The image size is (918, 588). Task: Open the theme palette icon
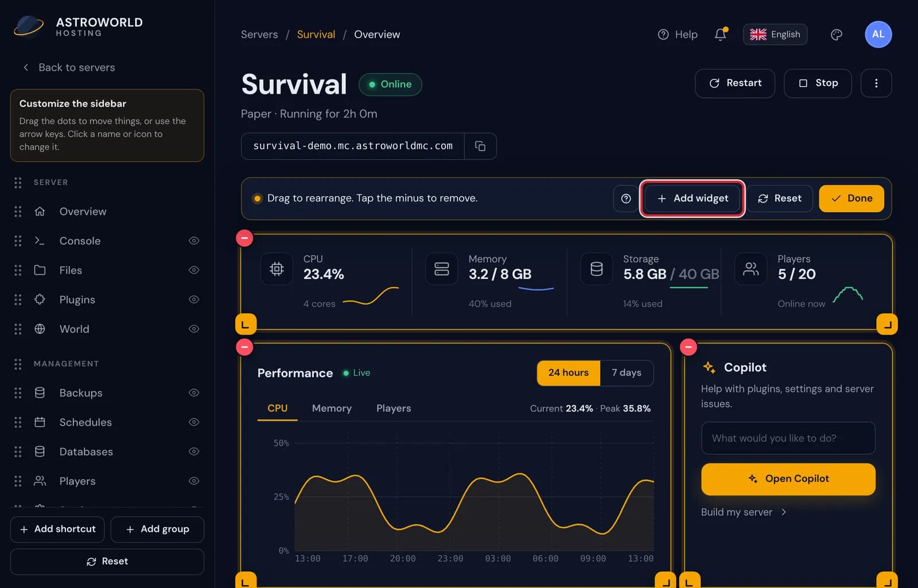(x=837, y=34)
